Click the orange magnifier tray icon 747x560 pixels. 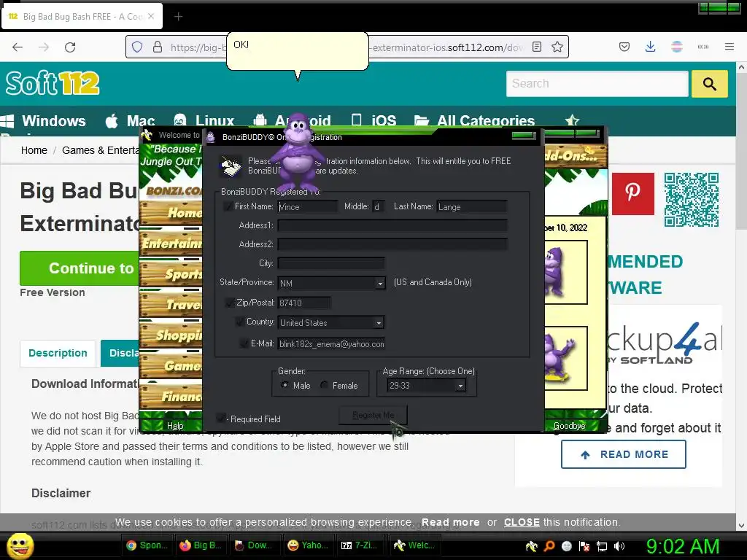pyautogui.click(x=549, y=545)
